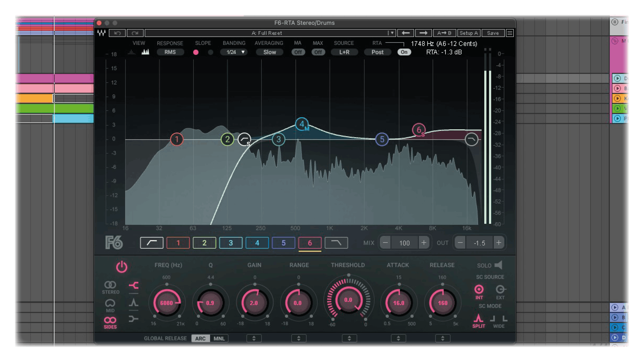Image resolution: width=644 pixels, height=362 pixels.
Task: Select the low-pass filter band tab
Action: click(x=336, y=243)
